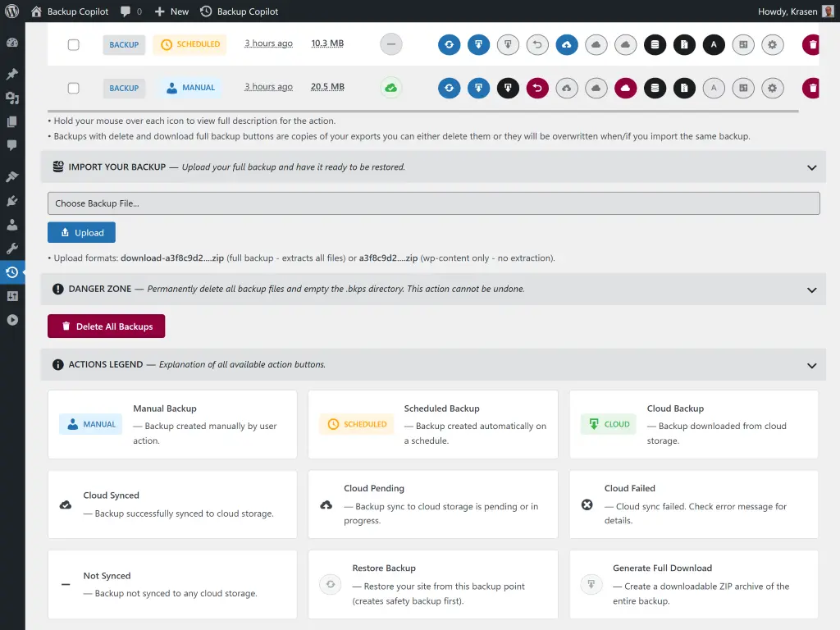Viewport: 840px width, 630px height.
Task: Open Backup Copilot from the top admin bar
Action: pos(239,11)
